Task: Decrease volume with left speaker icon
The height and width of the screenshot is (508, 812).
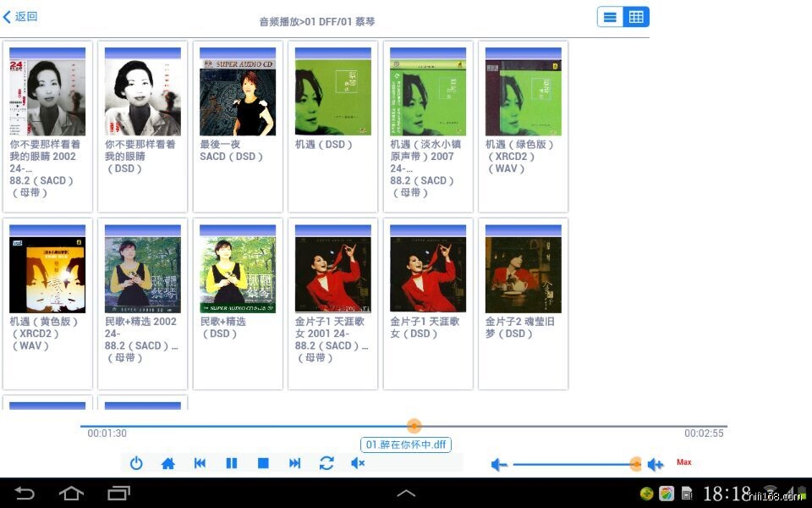Action: [499, 464]
